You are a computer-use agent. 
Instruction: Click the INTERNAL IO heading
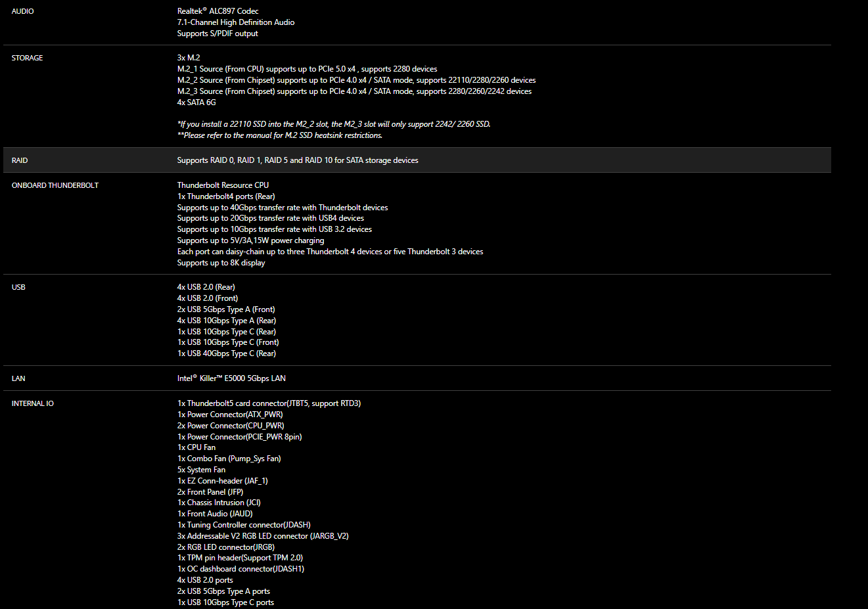[x=33, y=403]
